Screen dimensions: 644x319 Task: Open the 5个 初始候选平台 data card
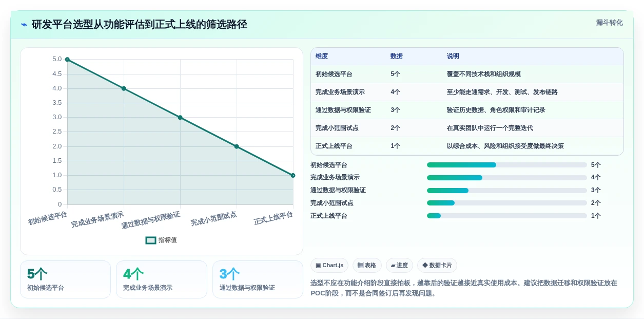tap(65, 279)
